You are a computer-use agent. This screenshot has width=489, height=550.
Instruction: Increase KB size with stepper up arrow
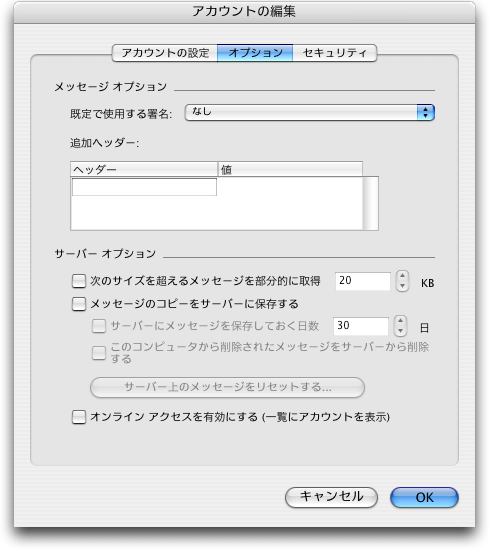pyautogui.click(x=402, y=276)
